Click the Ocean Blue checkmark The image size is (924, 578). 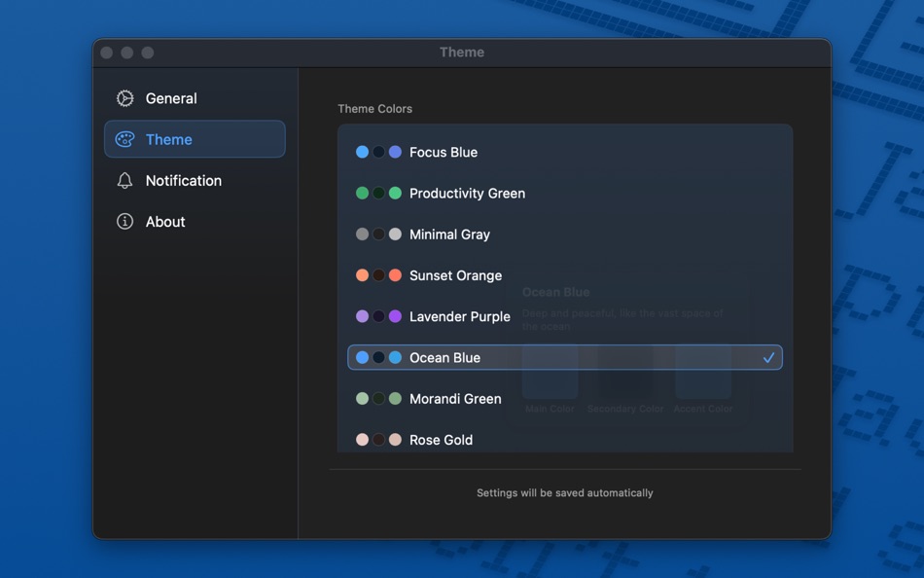(x=768, y=358)
